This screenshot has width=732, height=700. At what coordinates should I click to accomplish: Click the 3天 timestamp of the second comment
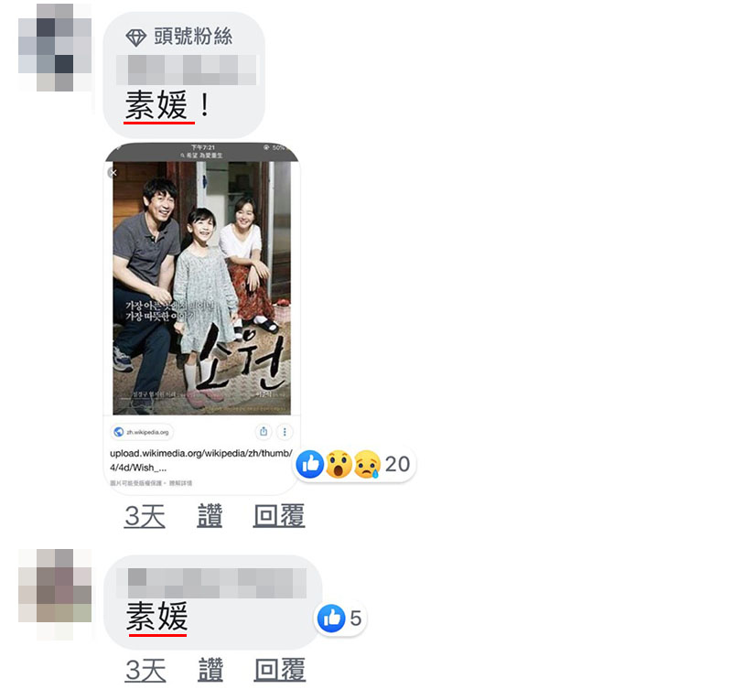(x=145, y=670)
